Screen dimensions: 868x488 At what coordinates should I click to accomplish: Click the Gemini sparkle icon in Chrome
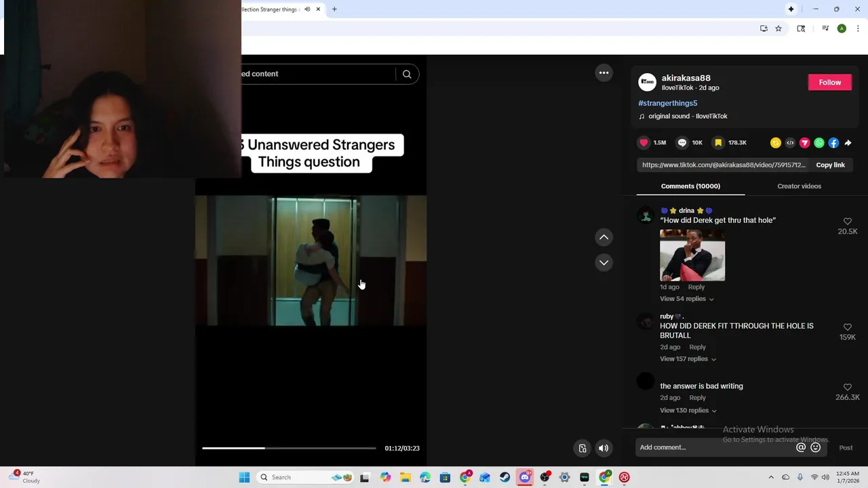(x=791, y=9)
